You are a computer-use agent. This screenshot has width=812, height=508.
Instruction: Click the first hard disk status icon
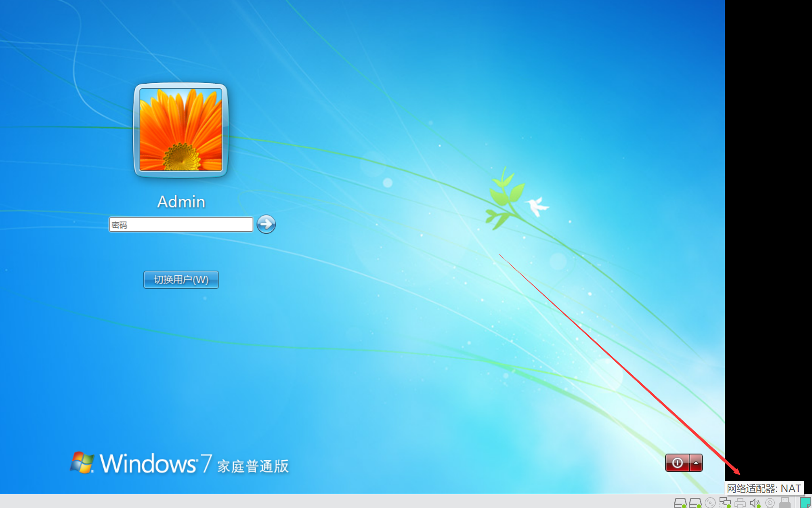click(680, 503)
